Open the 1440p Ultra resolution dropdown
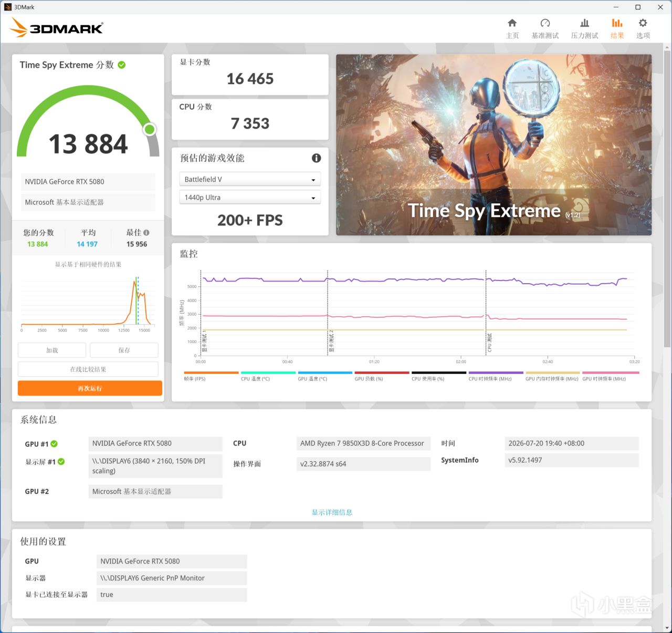 (x=250, y=198)
